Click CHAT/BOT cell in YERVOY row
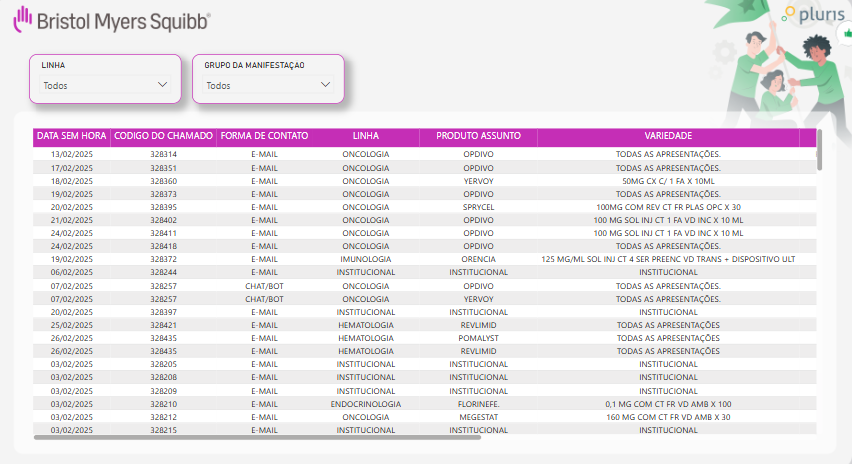 click(x=264, y=299)
